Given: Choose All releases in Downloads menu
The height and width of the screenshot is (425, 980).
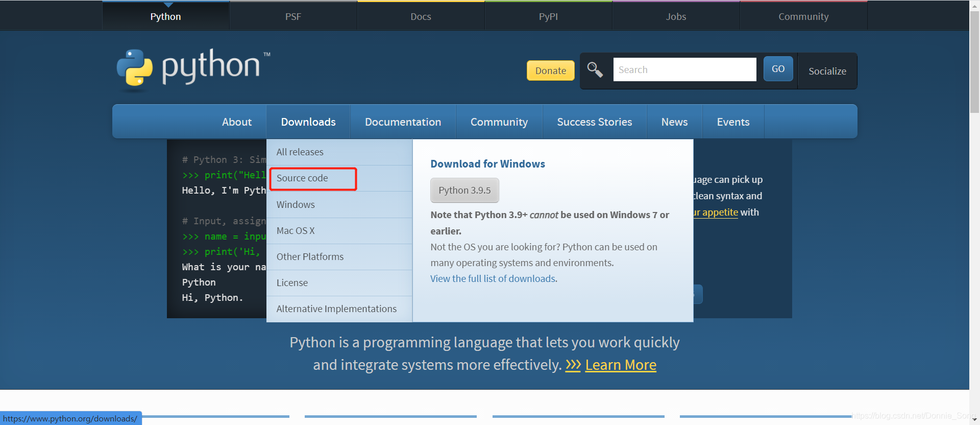Looking at the screenshot, I should [339, 152].
